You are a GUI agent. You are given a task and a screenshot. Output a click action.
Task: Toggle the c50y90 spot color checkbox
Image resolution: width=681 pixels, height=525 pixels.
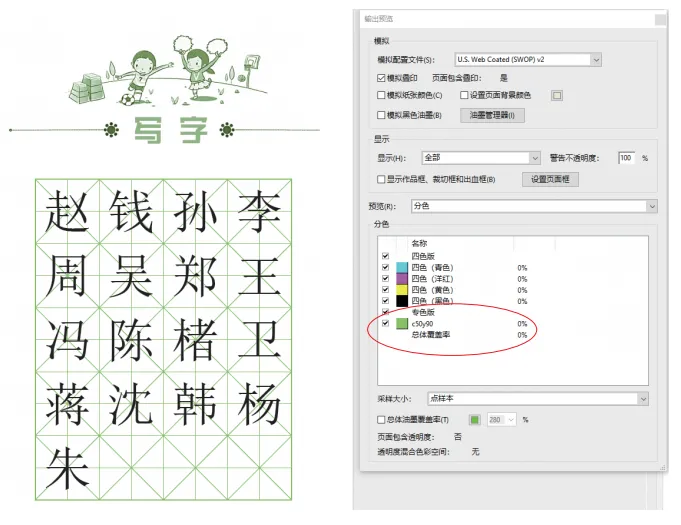point(385,324)
